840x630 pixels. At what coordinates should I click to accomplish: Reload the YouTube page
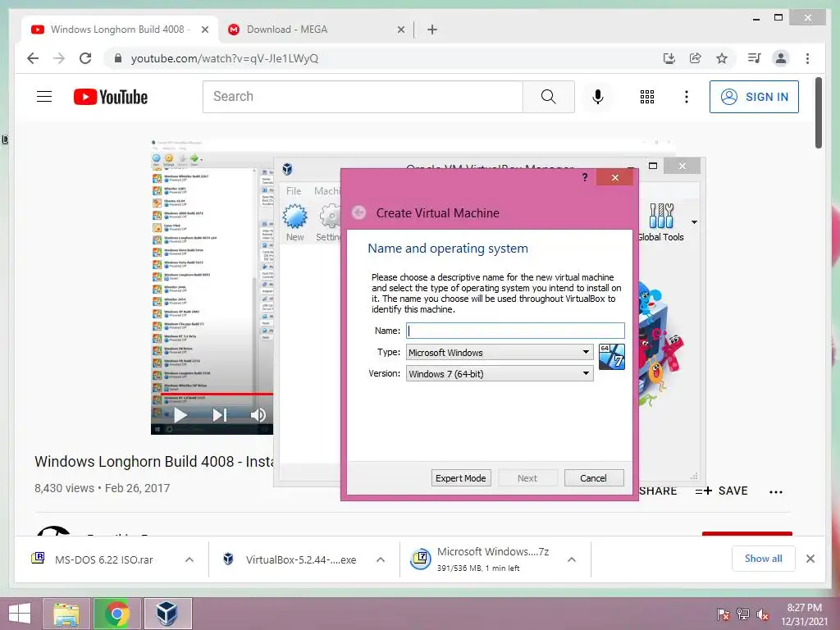tap(85, 58)
